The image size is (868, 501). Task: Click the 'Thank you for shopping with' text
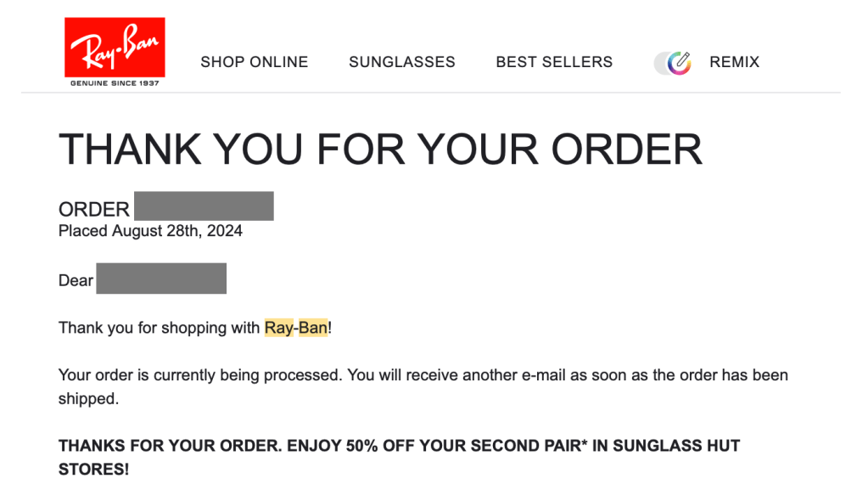click(159, 328)
